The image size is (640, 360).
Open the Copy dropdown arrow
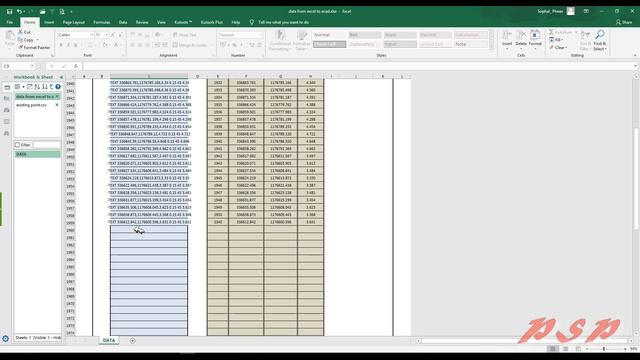pyautogui.click(x=37, y=40)
